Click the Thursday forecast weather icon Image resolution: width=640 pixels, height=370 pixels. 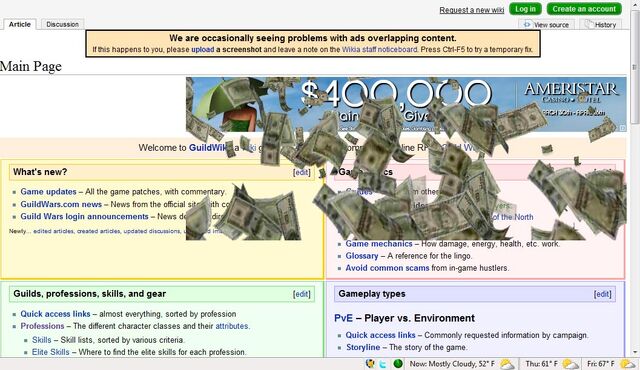coord(570,364)
